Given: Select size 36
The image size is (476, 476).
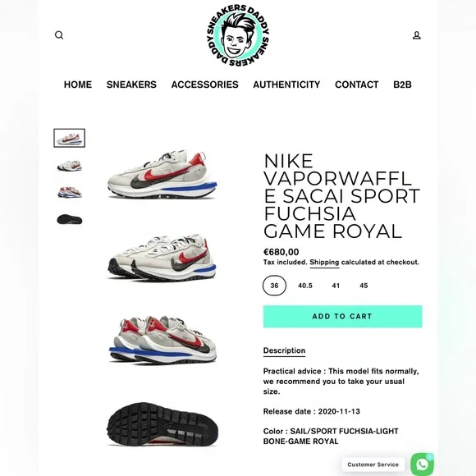Looking at the screenshot, I should click(274, 286).
